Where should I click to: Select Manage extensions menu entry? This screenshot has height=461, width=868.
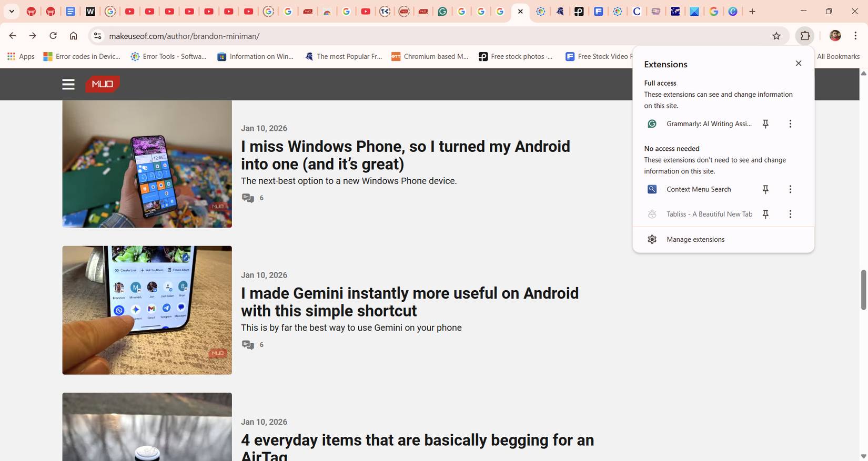[695, 240]
